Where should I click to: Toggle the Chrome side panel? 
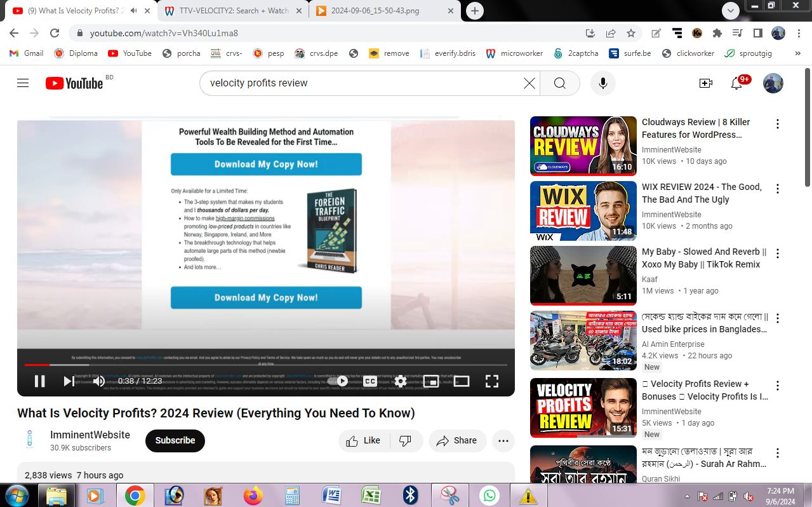point(758,33)
